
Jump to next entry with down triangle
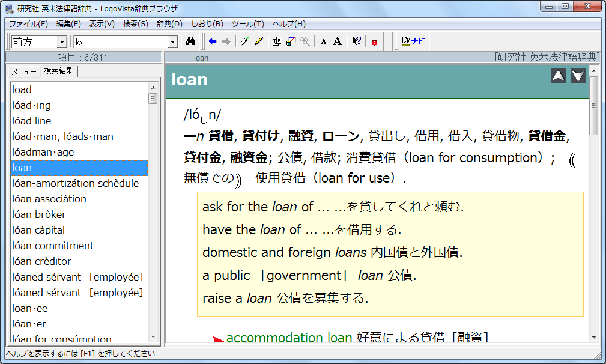click(578, 76)
